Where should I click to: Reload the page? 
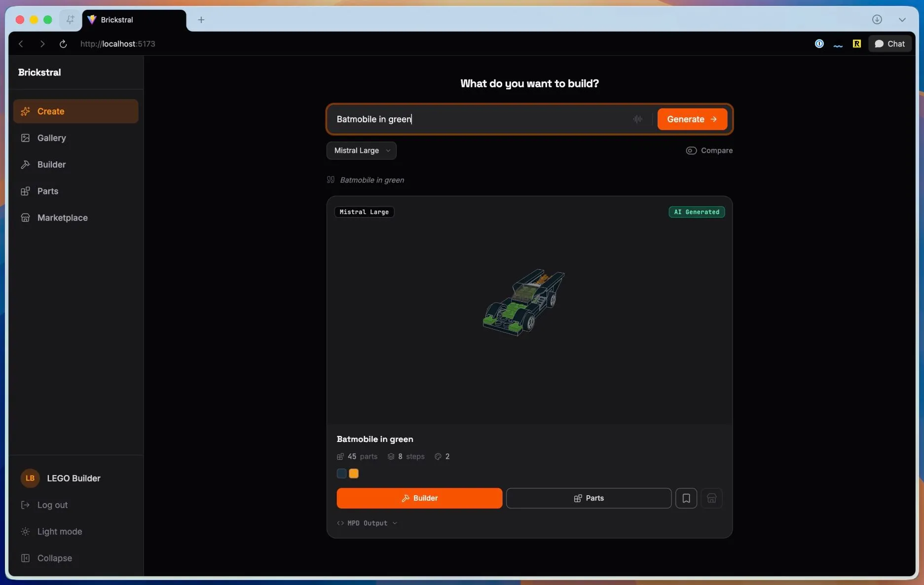coord(63,44)
